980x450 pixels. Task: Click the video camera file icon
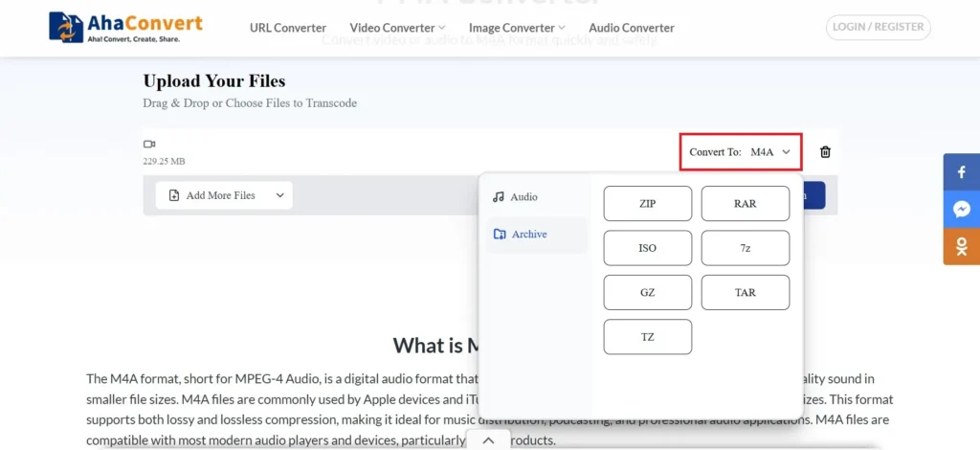148,145
